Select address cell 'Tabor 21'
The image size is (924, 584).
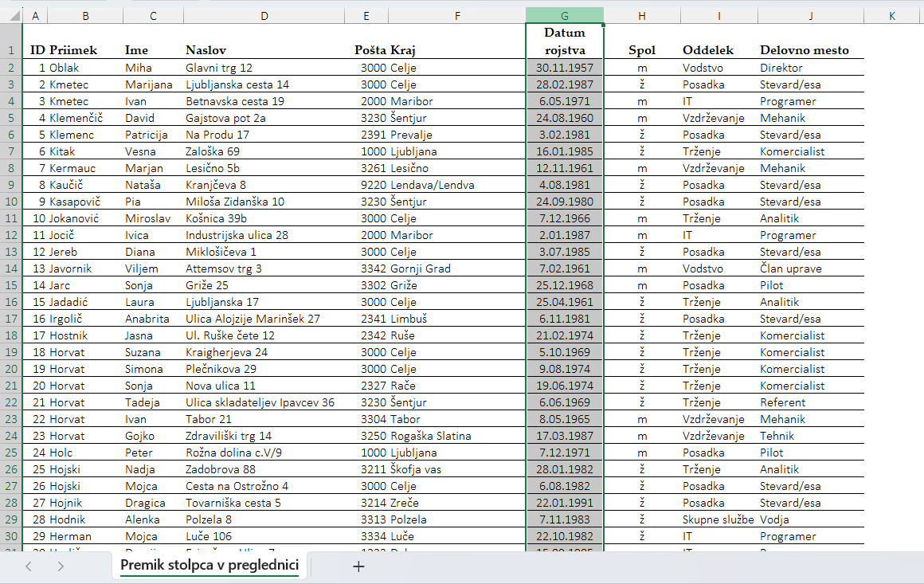tap(264, 419)
